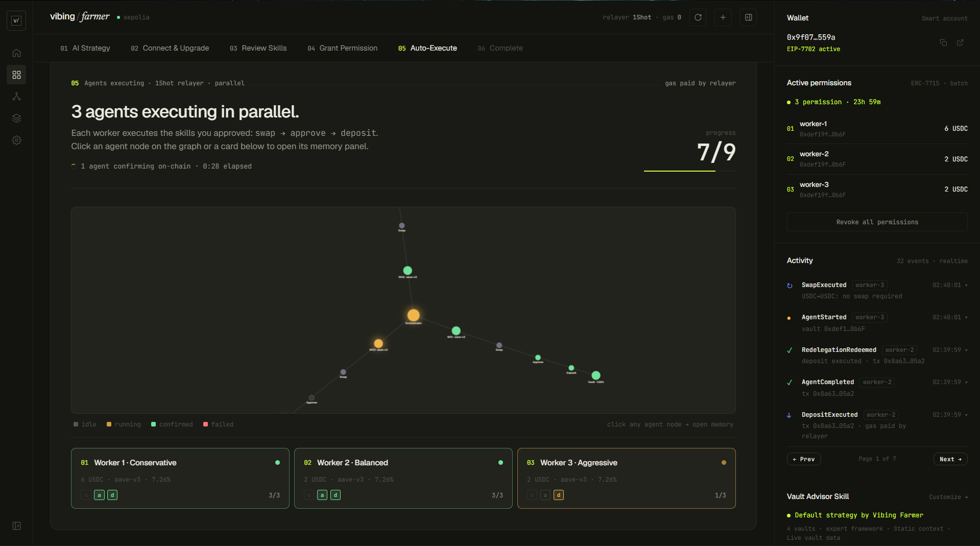This screenshot has height=546, width=980.
Task: Go to the 04 Grant Permission tab
Action: point(343,48)
